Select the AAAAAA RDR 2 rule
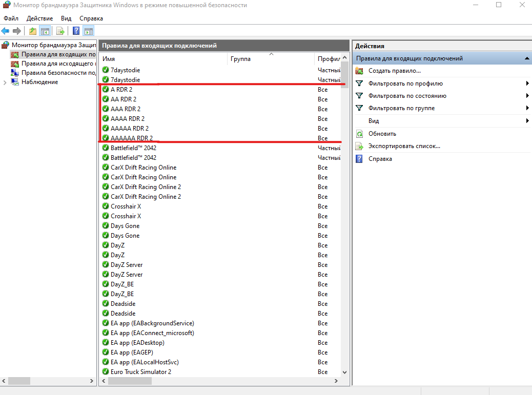The height and width of the screenshot is (395, 532). click(x=132, y=138)
